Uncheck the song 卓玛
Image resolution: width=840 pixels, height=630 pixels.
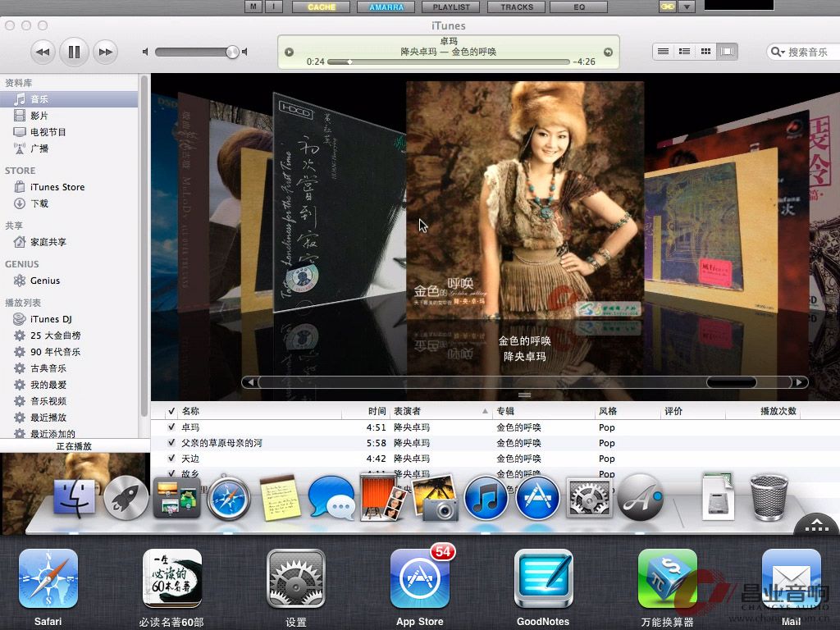(x=171, y=427)
